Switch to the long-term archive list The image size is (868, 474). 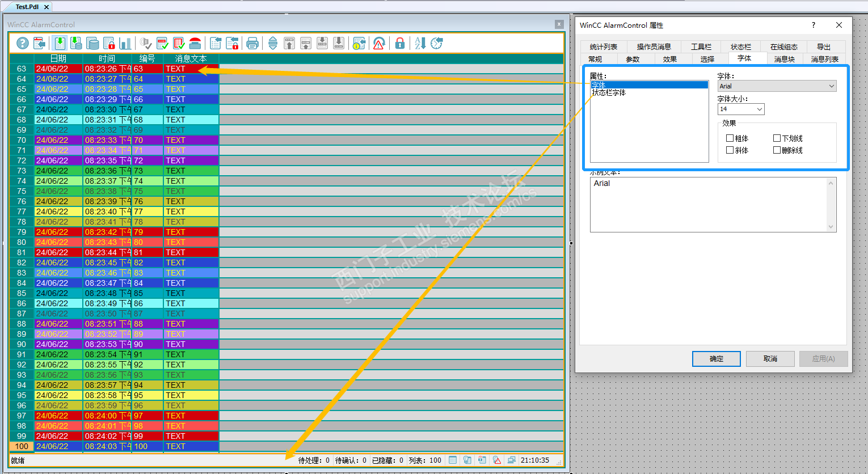(x=92, y=43)
